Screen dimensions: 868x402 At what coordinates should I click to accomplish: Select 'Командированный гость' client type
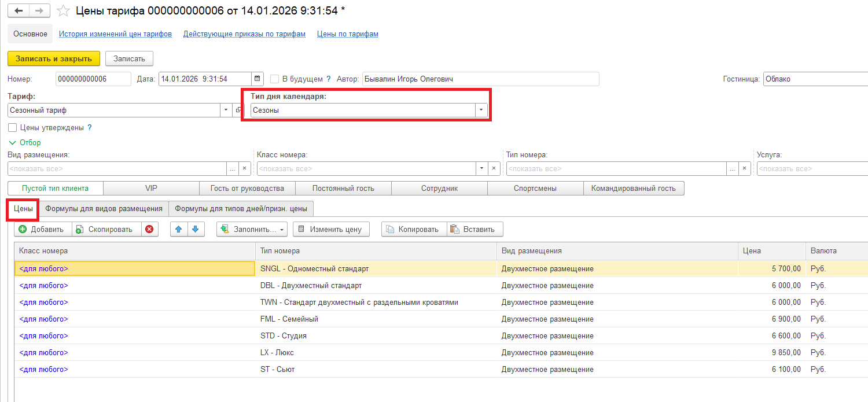click(634, 189)
